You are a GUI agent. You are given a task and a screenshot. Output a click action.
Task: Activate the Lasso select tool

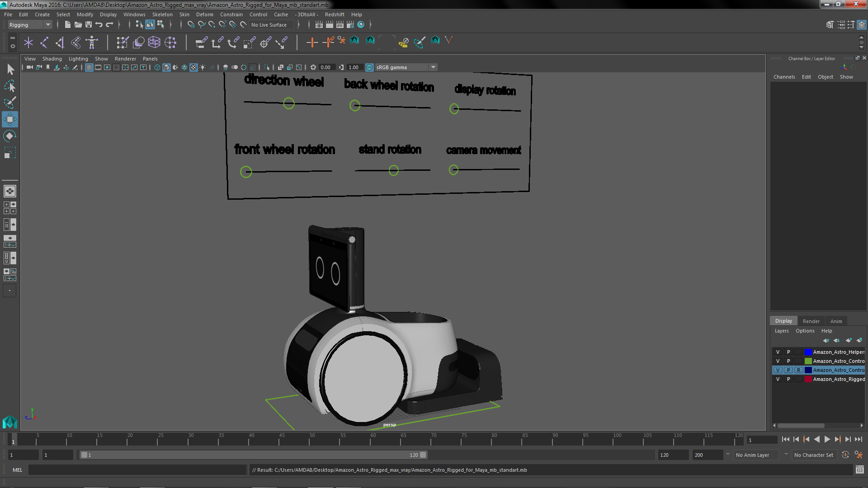(10, 86)
